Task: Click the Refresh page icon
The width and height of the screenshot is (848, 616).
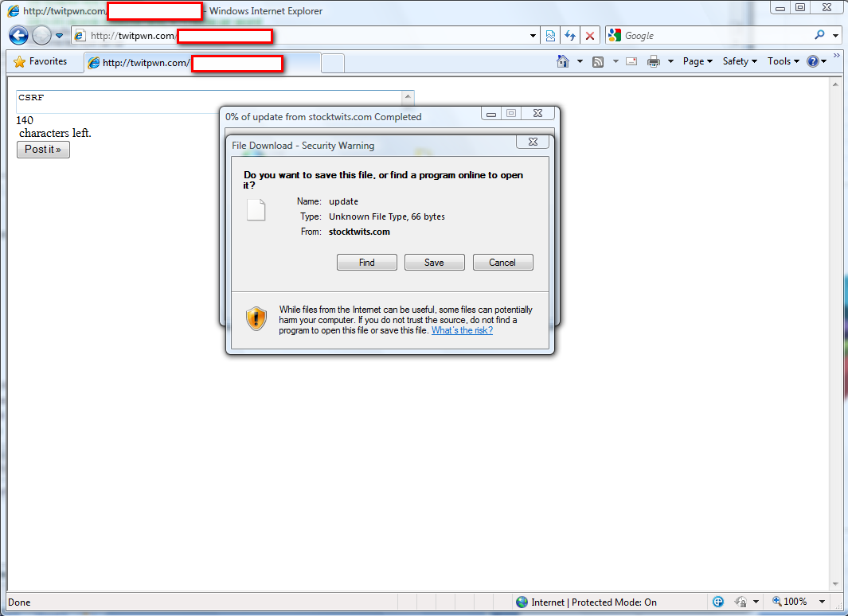Action: 570,36
